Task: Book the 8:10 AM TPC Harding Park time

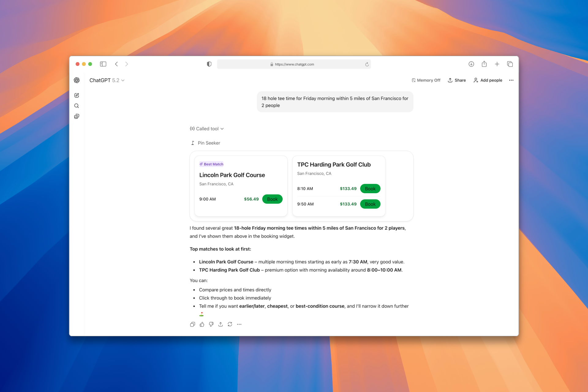Action: (370, 189)
